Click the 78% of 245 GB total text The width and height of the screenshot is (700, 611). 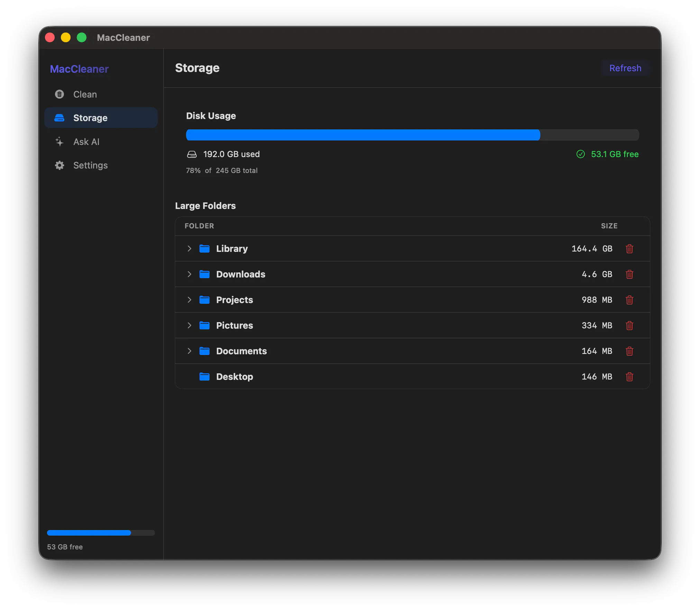tap(222, 171)
